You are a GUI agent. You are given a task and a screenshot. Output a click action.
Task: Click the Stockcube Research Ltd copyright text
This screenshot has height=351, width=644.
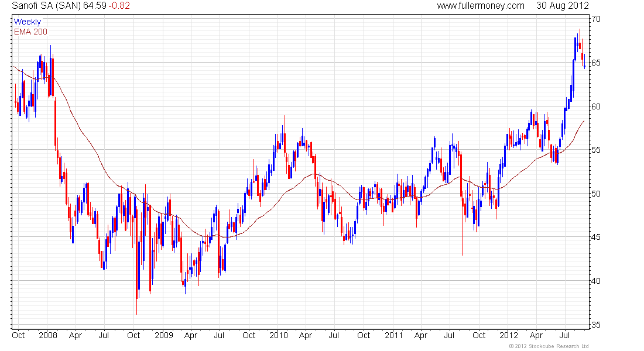(549, 346)
